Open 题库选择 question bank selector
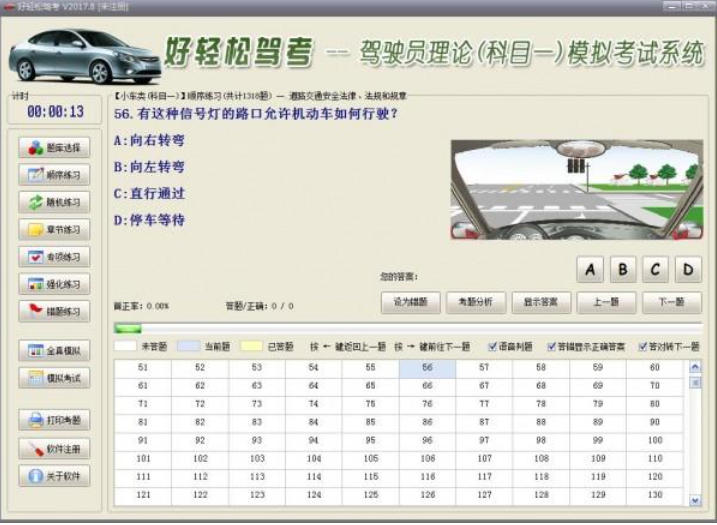717x525 pixels. [54, 147]
